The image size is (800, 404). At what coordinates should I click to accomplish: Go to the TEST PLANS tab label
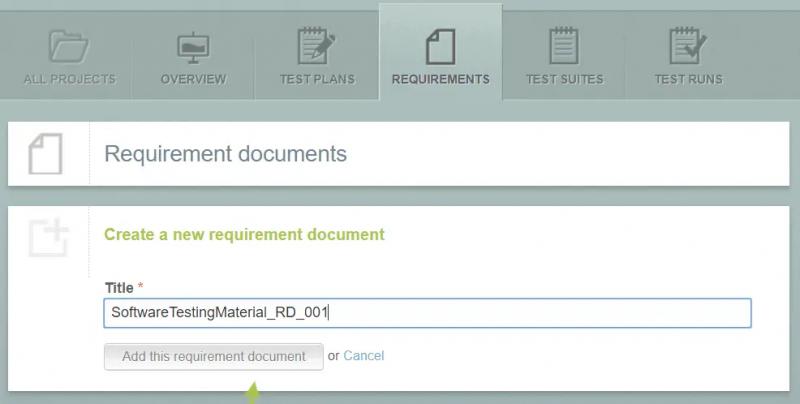(x=317, y=79)
